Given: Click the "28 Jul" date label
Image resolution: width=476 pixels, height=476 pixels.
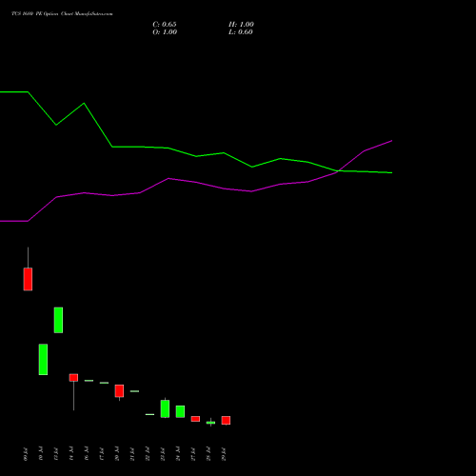Looking at the screenshot, I should (x=208, y=454).
